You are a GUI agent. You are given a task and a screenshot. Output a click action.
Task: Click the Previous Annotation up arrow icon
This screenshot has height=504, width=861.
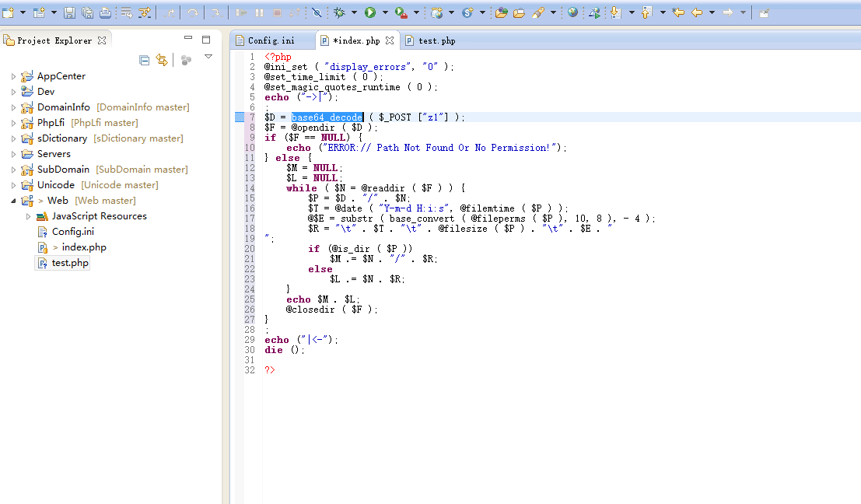[x=647, y=12]
